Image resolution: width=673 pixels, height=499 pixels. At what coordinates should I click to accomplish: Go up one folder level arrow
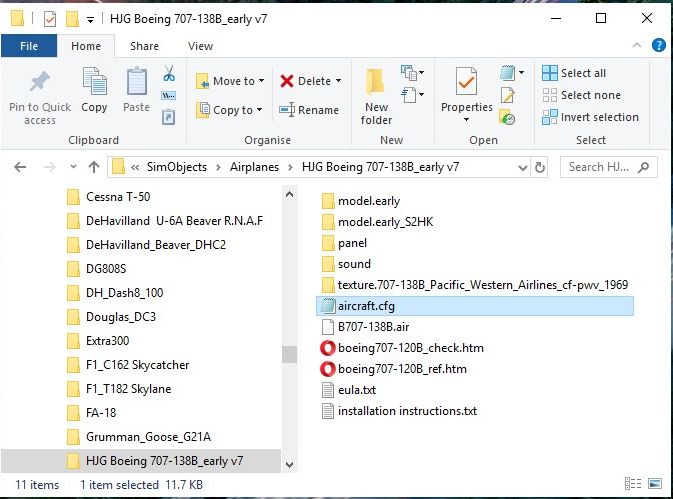click(x=94, y=167)
